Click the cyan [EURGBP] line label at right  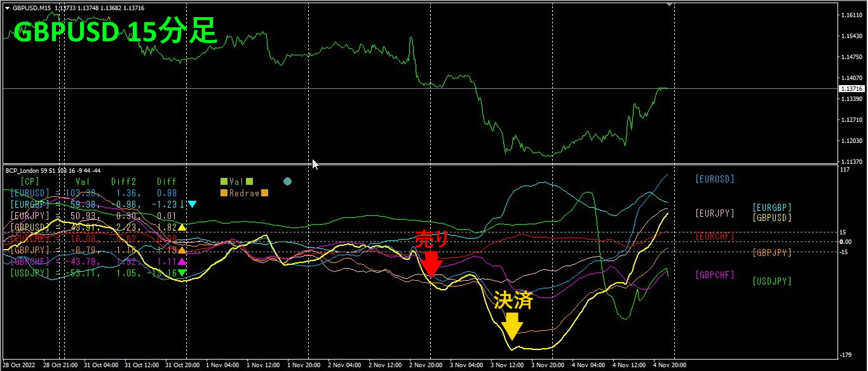772,207
